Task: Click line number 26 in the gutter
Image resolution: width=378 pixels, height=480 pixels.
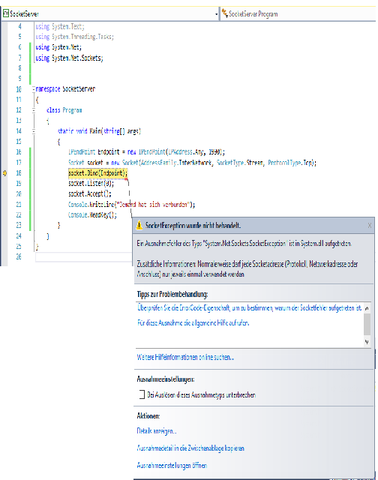Action: [19, 257]
